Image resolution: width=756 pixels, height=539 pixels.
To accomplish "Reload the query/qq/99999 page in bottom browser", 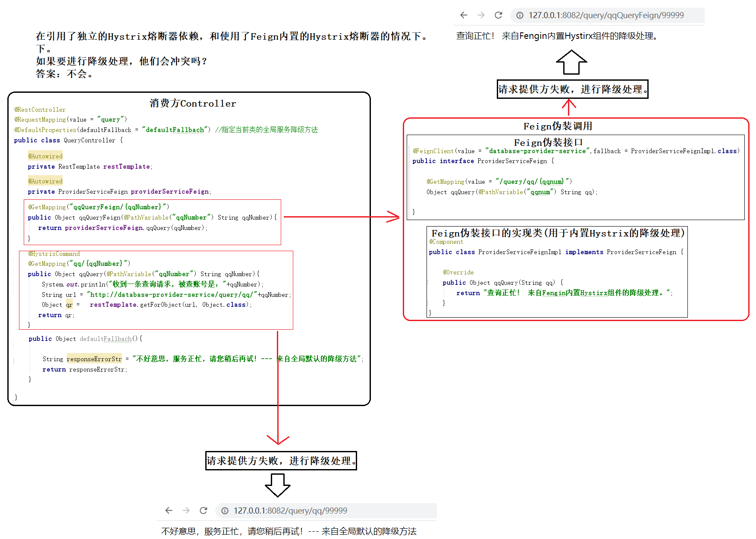I will (204, 511).
